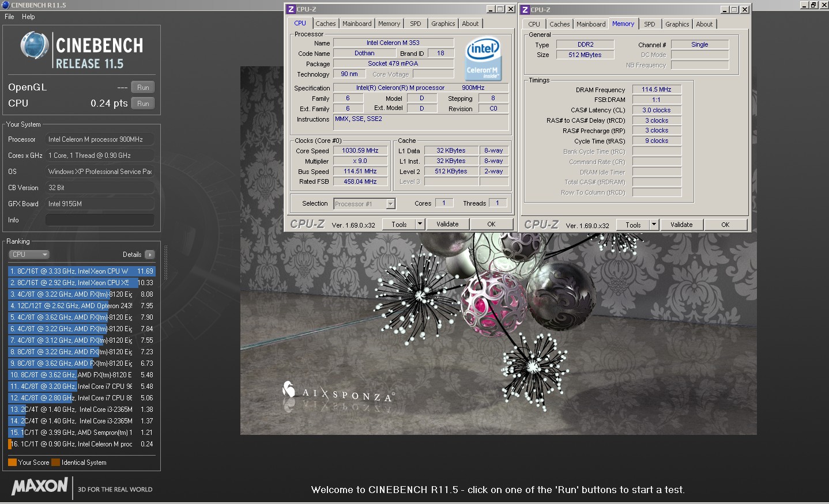Click Tools button in right CPU-Z window
This screenshot has height=504, width=829.
click(x=633, y=225)
